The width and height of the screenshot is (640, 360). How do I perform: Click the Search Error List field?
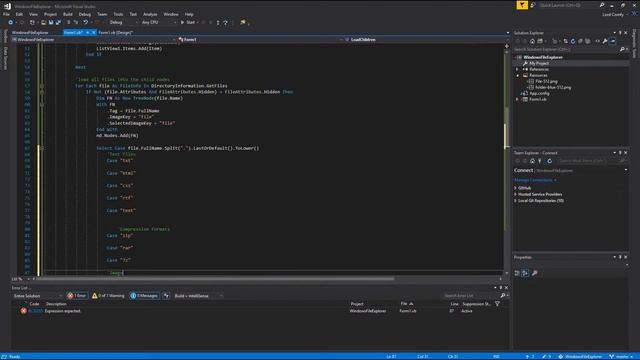point(471,296)
